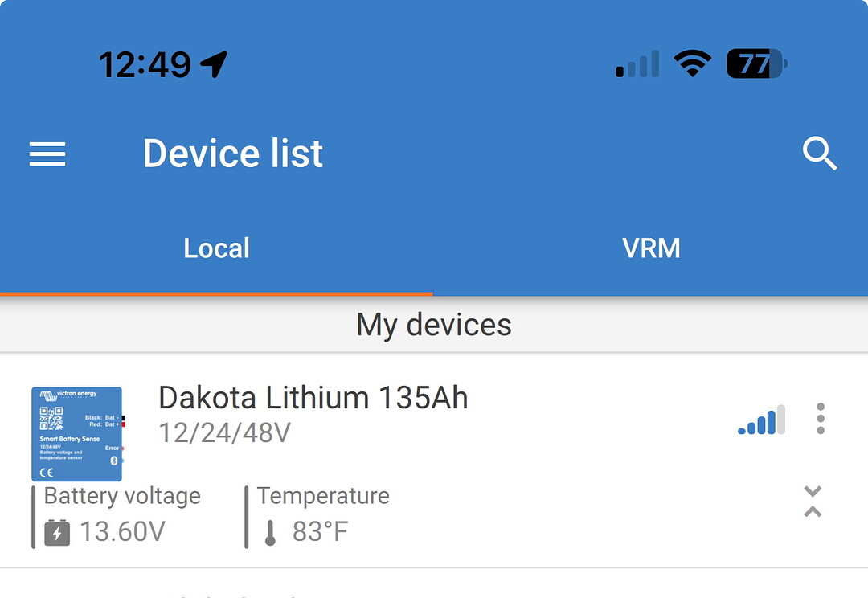Screen dimensions: 868x598
Task: Tap the cellular signal bars icon
Action: pos(637,63)
